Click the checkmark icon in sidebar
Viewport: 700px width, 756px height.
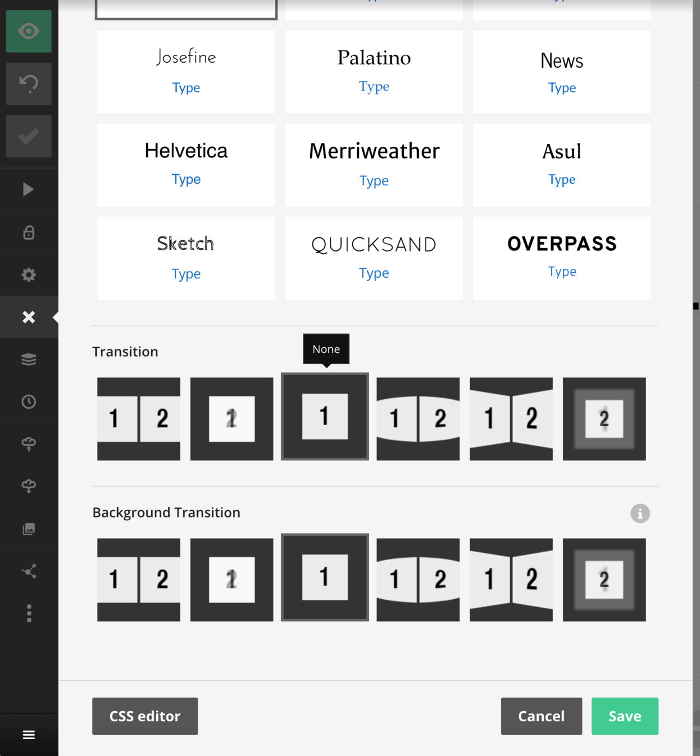[29, 137]
